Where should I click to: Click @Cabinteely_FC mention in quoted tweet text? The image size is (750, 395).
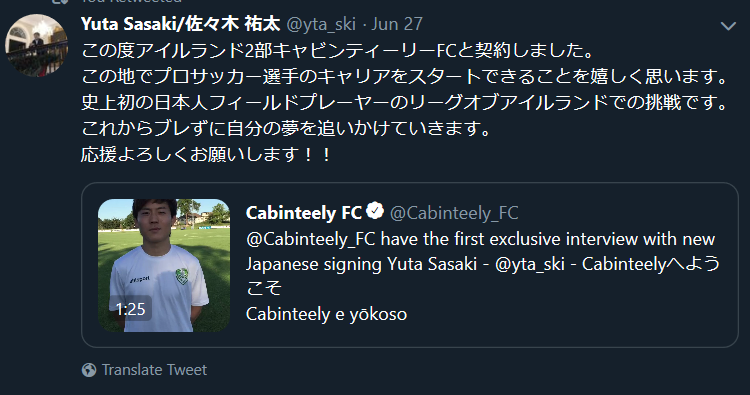point(310,239)
